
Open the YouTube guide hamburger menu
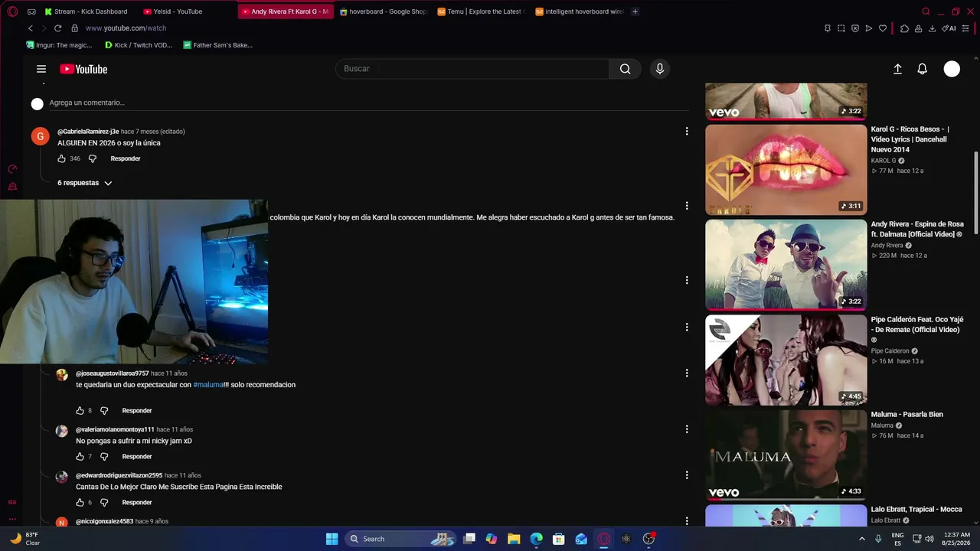[41, 69]
